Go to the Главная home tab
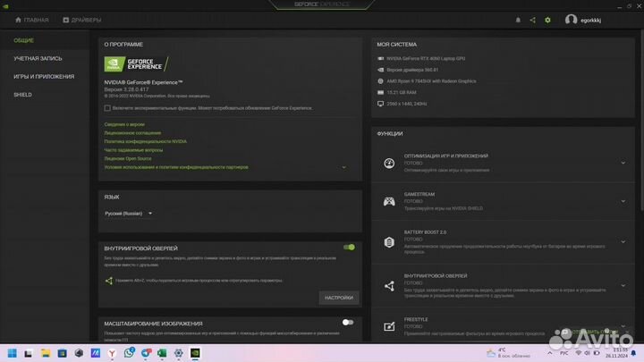This screenshot has height=362, width=644. pos(32,20)
